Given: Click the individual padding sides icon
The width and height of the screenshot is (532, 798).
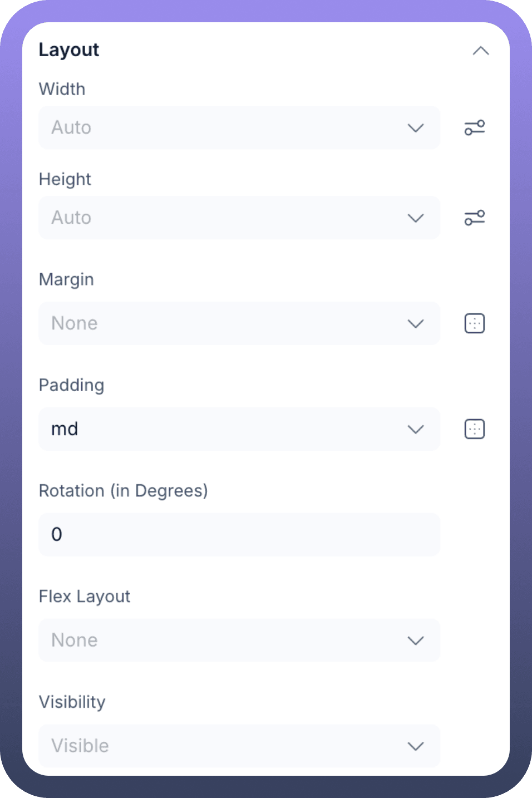Looking at the screenshot, I should (x=475, y=429).
